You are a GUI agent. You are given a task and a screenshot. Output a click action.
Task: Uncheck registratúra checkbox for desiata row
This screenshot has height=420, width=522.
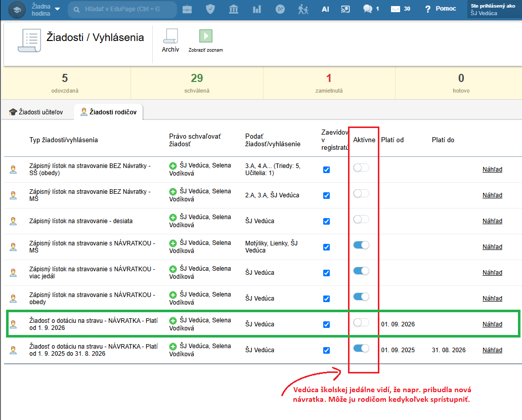click(x=327, y=221)
